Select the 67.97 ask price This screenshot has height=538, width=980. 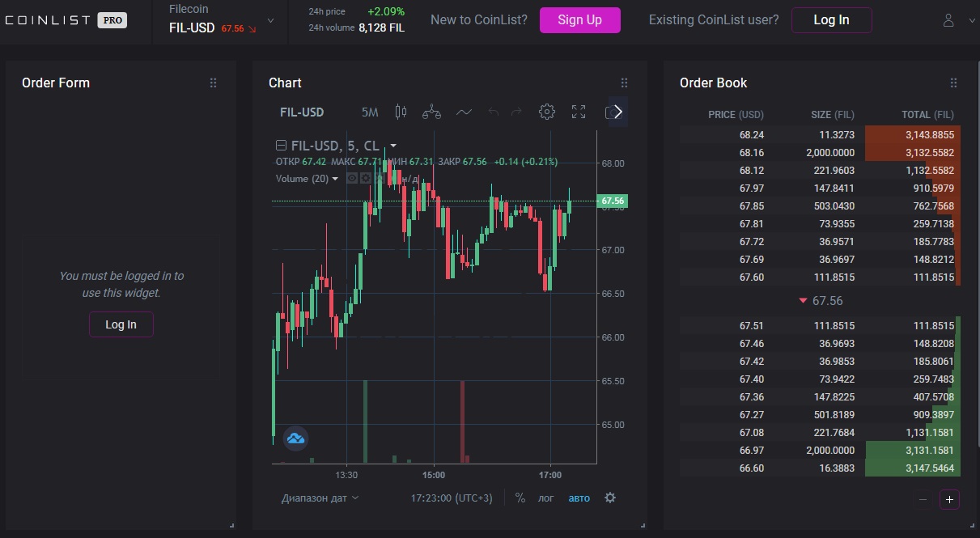(752, 189)
